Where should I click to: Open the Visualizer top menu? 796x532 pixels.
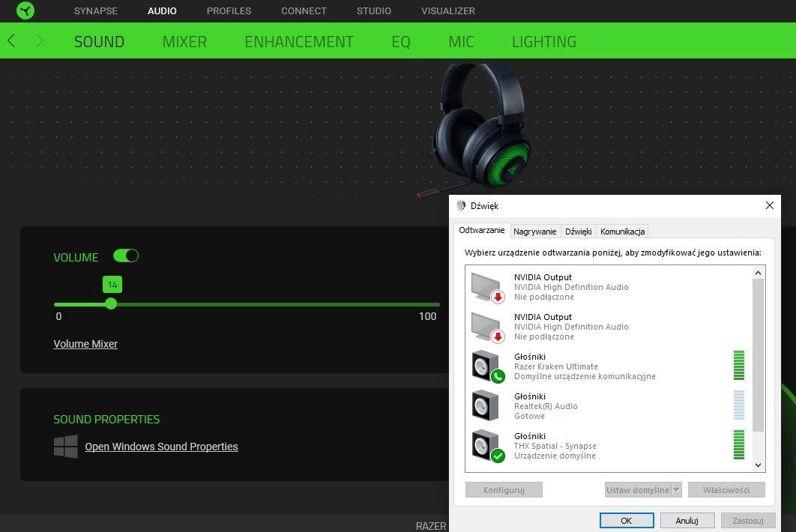(448, 10)
